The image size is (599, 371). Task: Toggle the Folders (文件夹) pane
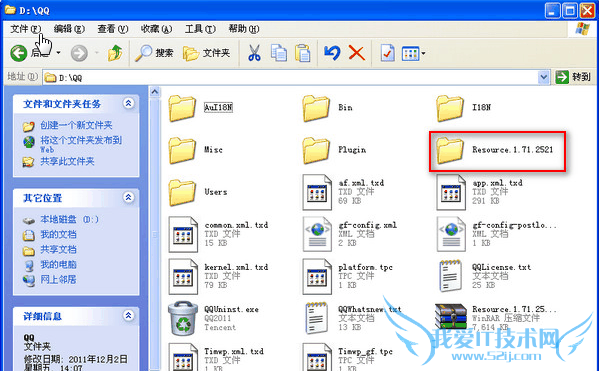tap(207, 53)
